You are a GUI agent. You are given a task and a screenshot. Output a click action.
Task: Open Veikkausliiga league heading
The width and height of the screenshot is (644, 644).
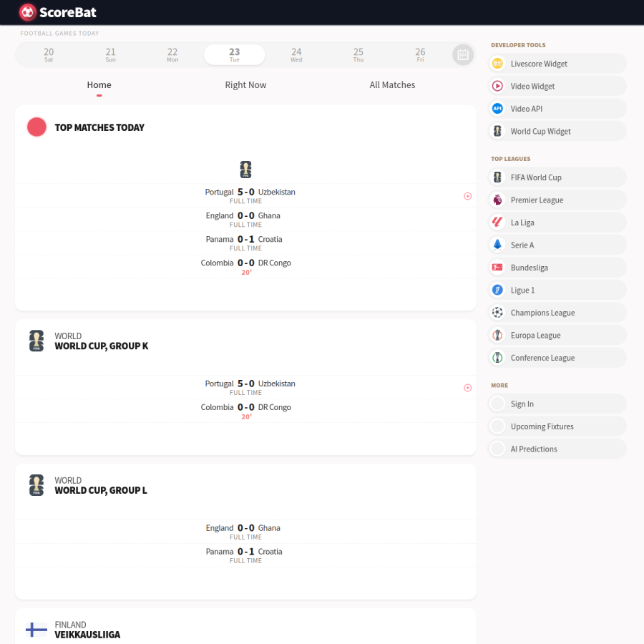[87, 635]
